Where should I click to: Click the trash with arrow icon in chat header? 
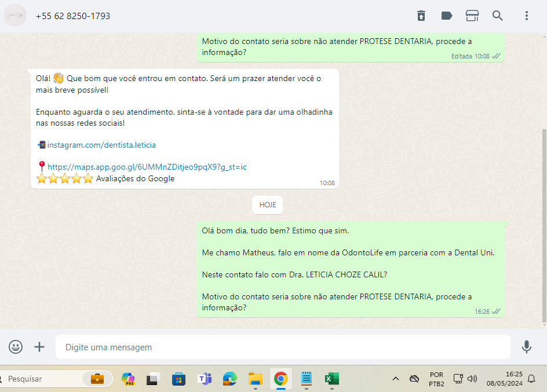click(x=421, y=16)
